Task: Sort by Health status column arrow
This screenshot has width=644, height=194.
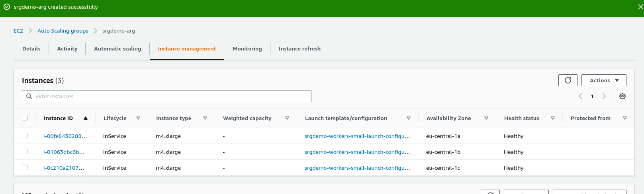Action: tap(553, 118)
